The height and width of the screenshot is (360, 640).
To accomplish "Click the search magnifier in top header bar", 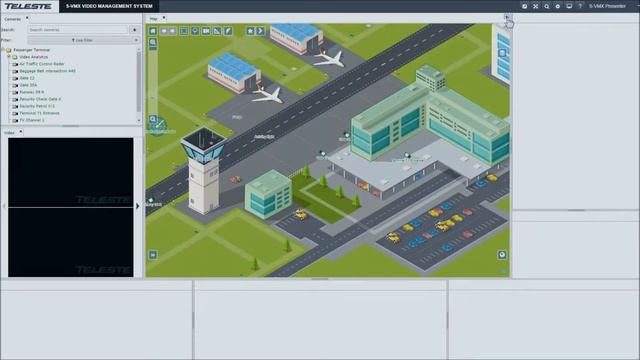I will point(547,6).
